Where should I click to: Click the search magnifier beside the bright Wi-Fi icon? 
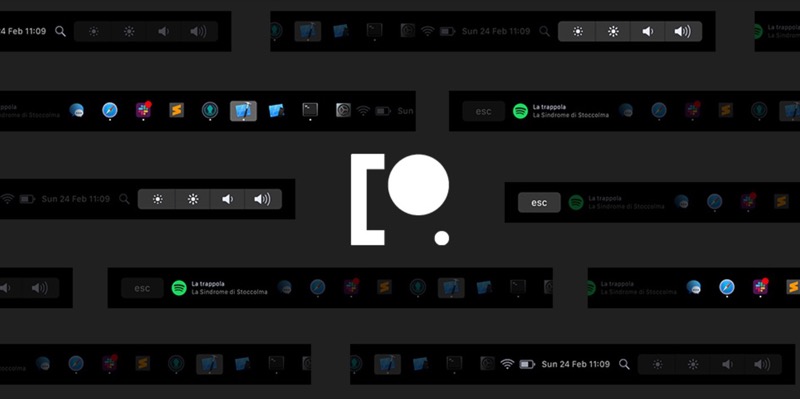click(x=624, y=364)
